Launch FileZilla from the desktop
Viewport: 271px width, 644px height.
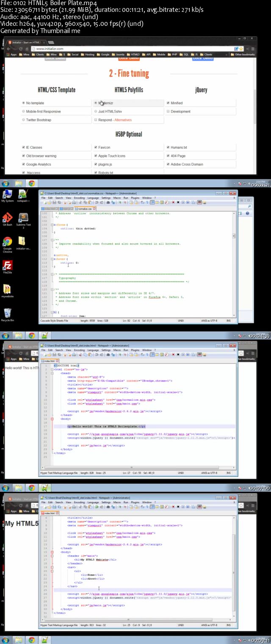click(x=7, y=267)
